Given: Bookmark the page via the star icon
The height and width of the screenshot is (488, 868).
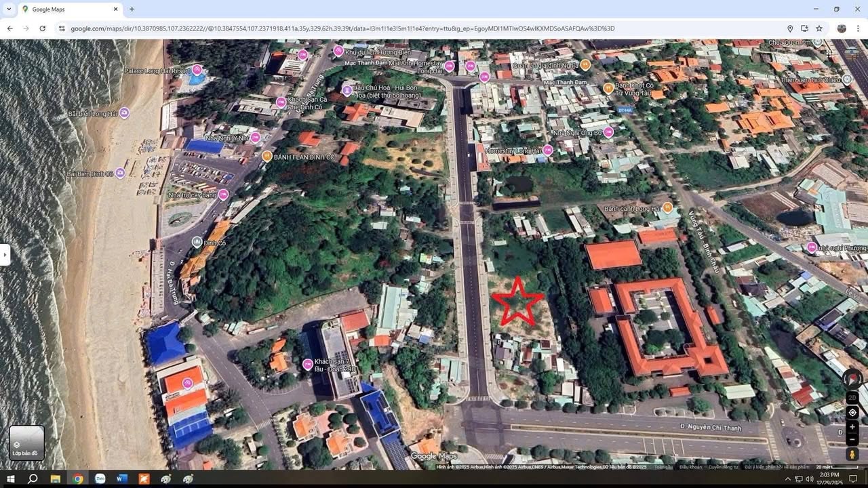Looking at the screenshot, I should coord(819,28).
